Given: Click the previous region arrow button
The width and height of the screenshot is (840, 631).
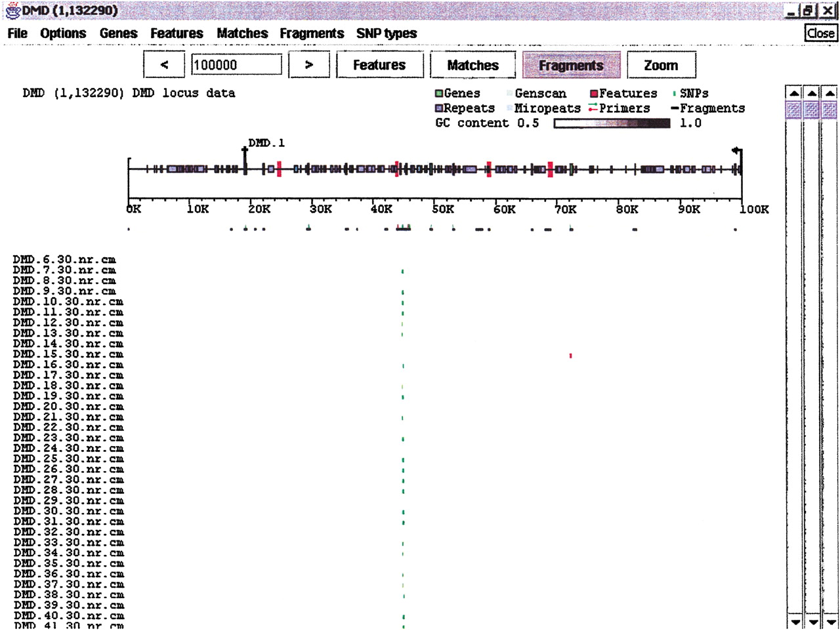Looking at the screenshot, I should click(x=164, y=65).
